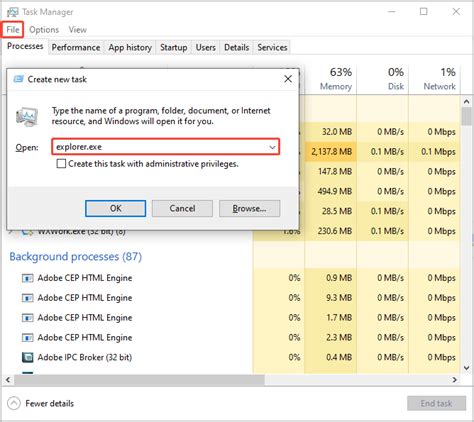Maximize the Task Manager window

tap(424, 12)
